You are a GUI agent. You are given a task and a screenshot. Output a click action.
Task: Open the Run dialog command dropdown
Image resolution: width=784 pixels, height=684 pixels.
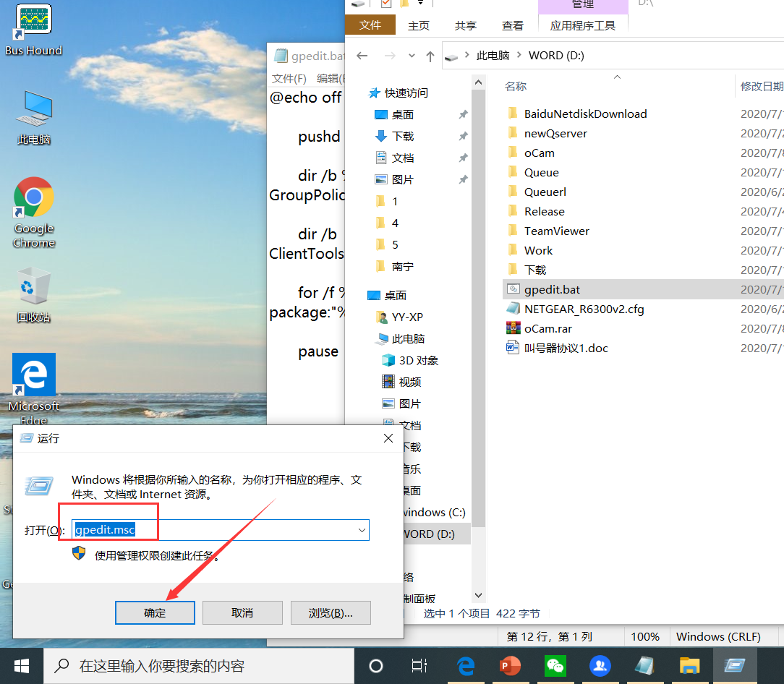pos(362,529)
